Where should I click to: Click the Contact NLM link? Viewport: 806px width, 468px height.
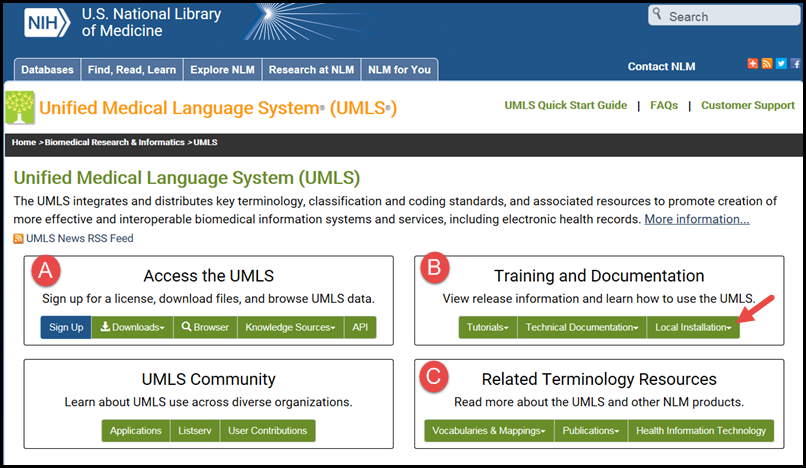pyautogui.click(x=661, y=66)
